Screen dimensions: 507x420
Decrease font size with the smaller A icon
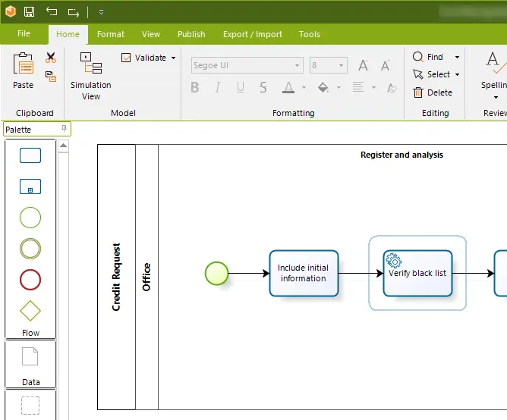pyautogui.click(x=385, y=66)
